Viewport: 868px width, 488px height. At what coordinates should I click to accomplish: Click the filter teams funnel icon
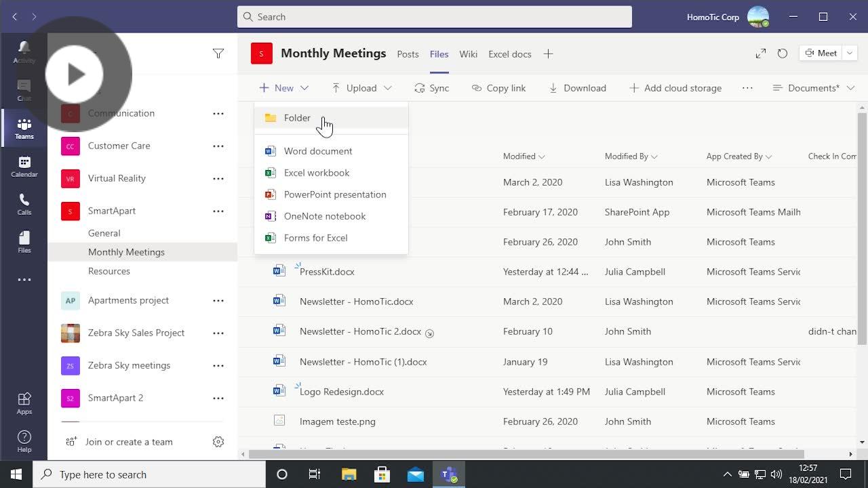pos(218,54)
